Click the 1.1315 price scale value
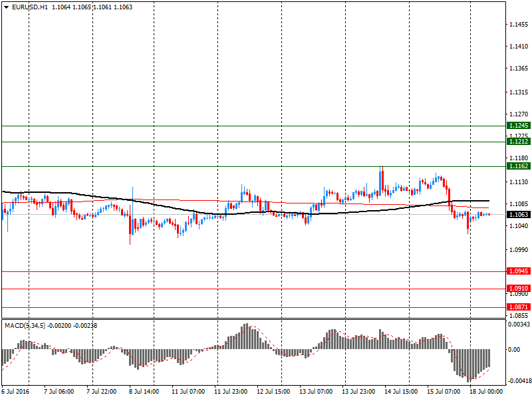Image resolution: width=532 pixels, height=399 pixels. [x=519, y=92]
